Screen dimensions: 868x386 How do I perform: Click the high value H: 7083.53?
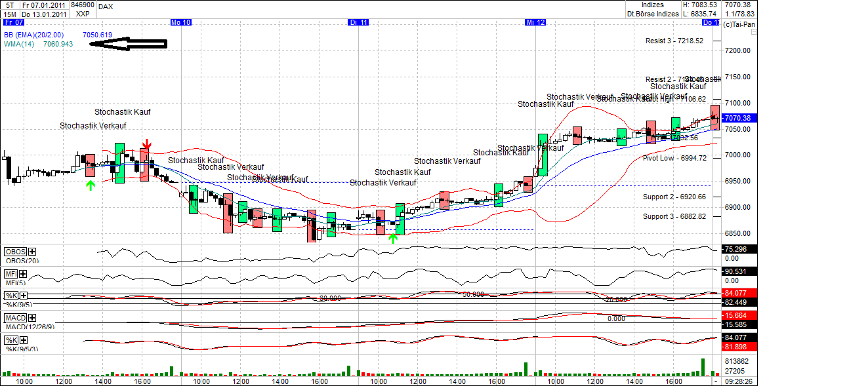(x=700, y=5)
